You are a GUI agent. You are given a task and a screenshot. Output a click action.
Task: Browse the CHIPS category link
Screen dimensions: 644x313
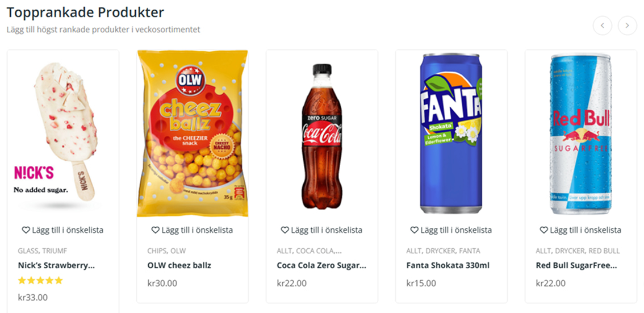click(157, 251)
